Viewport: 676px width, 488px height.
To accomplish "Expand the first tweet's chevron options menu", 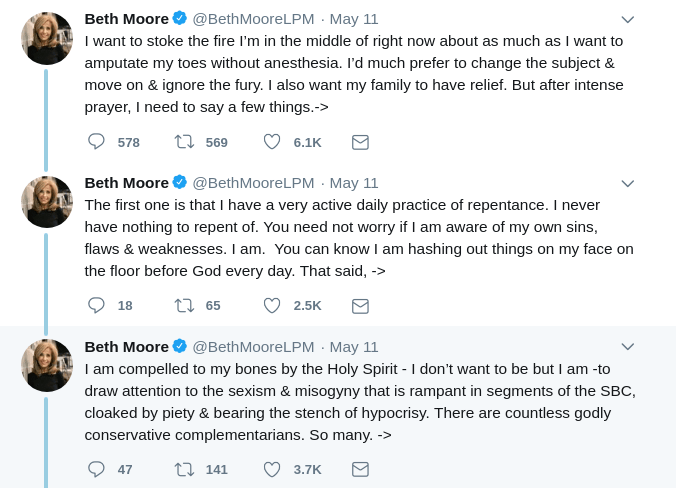I will click(627, 19).
